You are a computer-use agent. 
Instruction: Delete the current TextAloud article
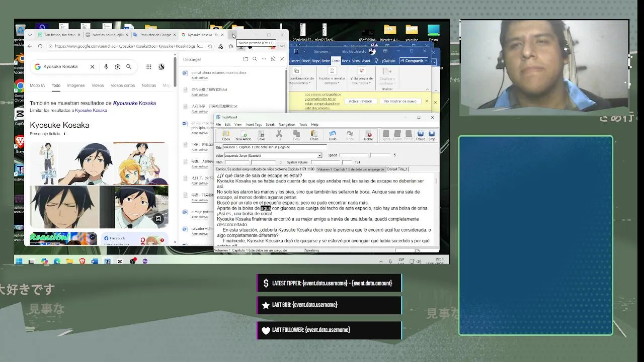click(x=368, y=135)
